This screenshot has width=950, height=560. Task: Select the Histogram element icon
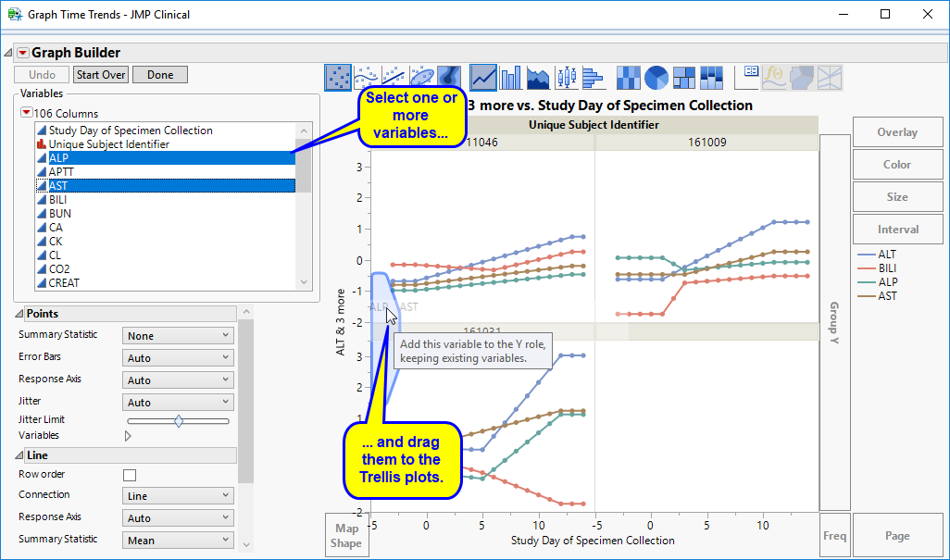tap(593, 77)
